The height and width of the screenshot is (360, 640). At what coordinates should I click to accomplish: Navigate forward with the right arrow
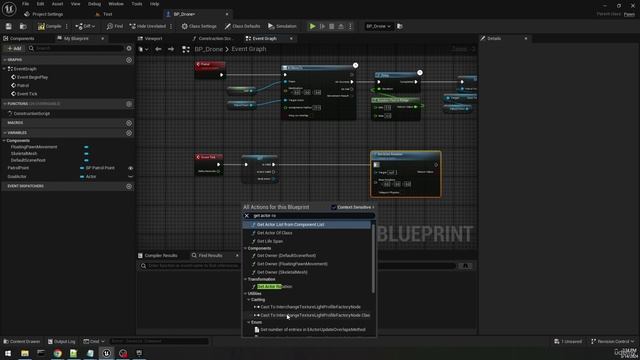point(171,49)
